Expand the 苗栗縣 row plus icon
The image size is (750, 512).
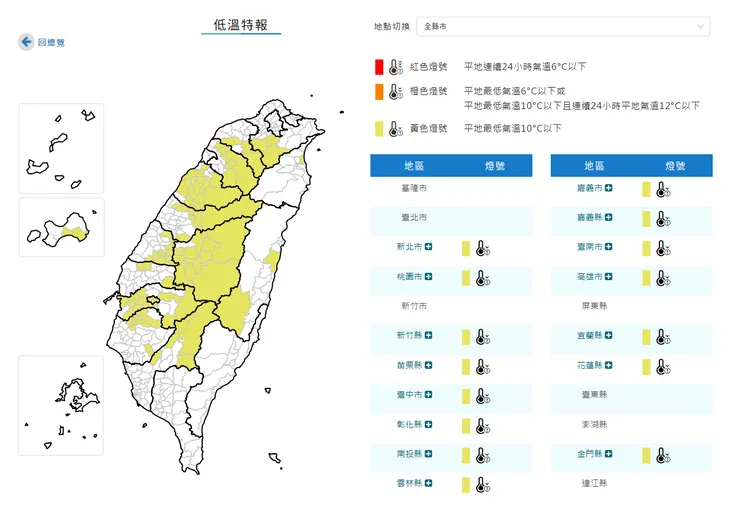click(x=429, y=365)
